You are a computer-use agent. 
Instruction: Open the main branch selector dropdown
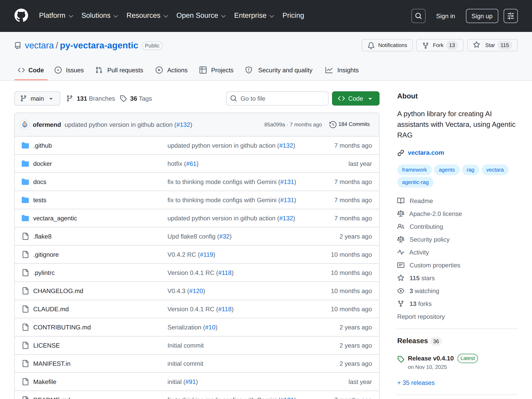[37, 98]
